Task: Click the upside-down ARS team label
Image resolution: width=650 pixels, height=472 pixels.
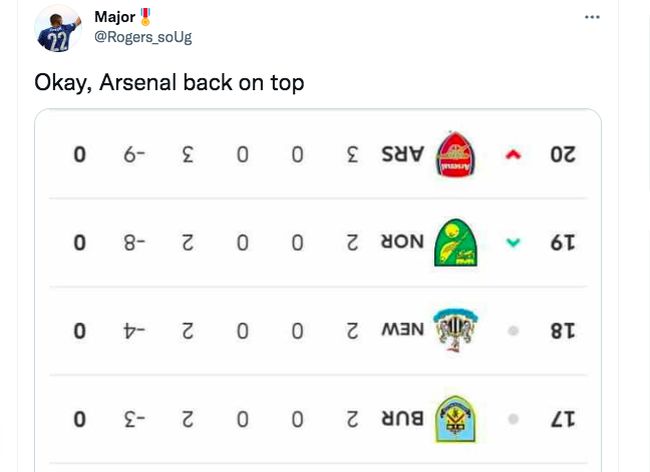Action: pyautogui.click(x=403, y=155)
